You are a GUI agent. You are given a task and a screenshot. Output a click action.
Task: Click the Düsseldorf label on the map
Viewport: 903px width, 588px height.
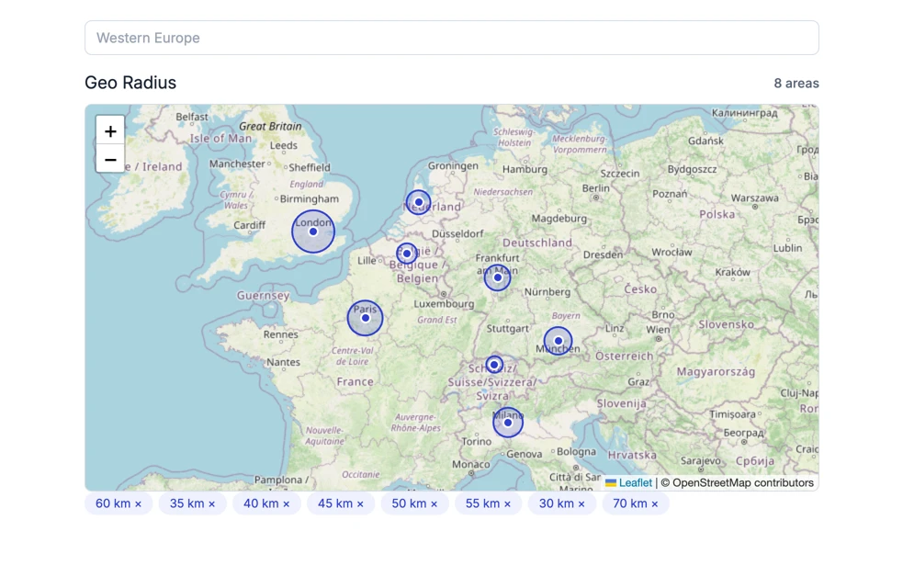(457, 233)
